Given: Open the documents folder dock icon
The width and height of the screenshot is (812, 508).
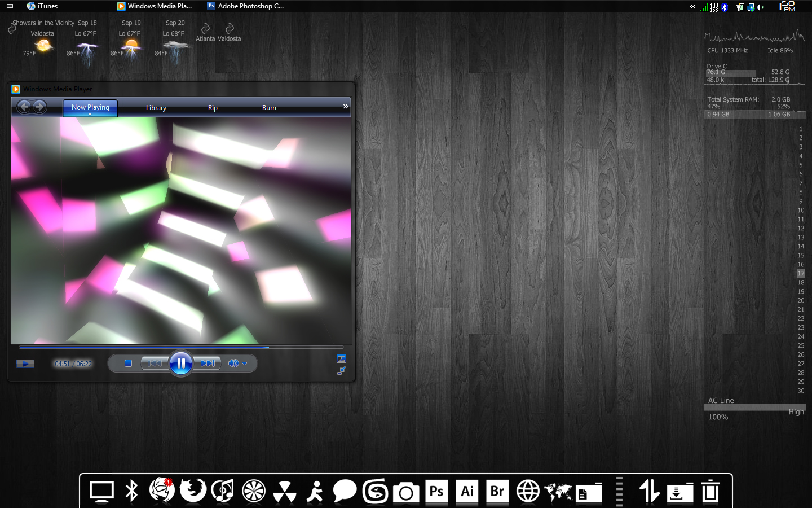Looking at the screenshot, I should click(x=589, y=492).
